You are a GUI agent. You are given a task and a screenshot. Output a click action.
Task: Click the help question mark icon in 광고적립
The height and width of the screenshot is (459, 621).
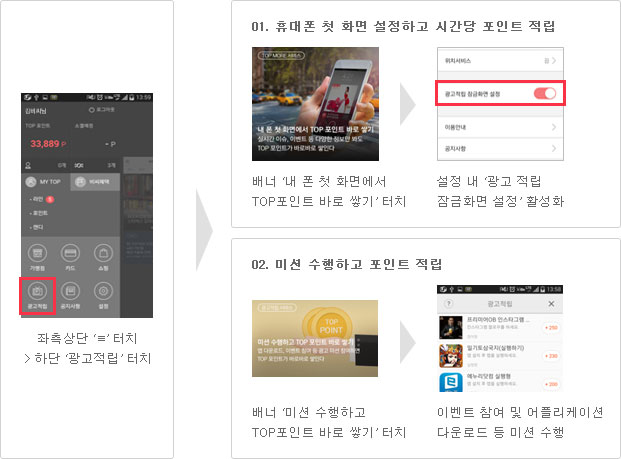(446, 303)
